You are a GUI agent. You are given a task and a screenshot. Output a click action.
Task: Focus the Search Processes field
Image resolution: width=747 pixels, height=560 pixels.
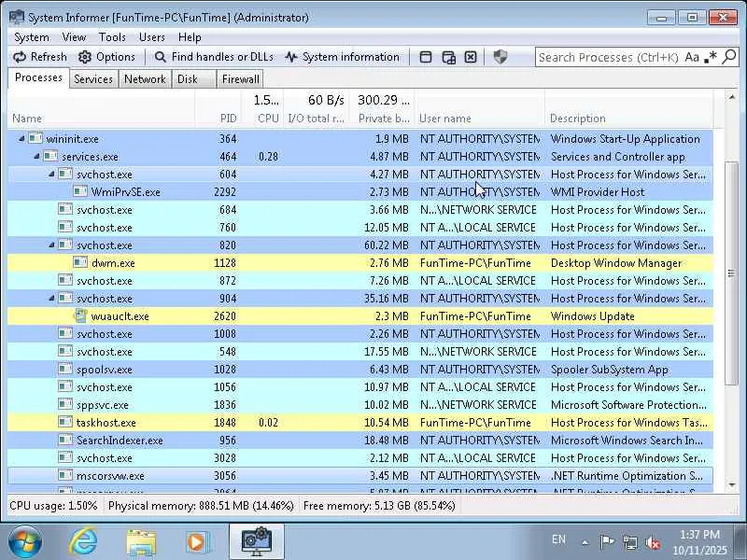(609, 57)
